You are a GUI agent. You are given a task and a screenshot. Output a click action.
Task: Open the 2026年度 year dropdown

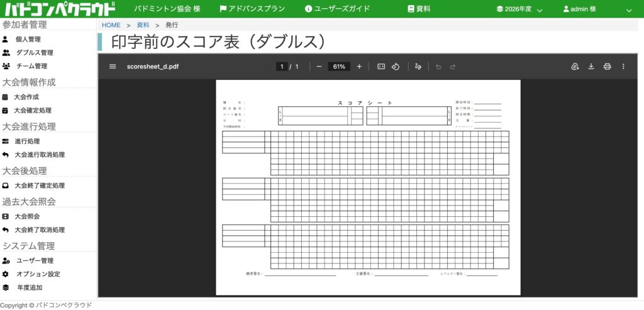(x=519, y=9)
